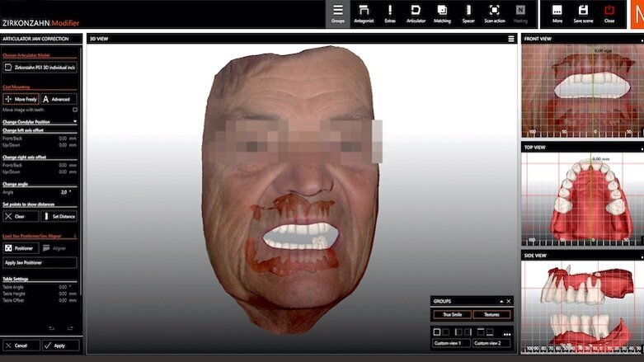This screenshot has width=644, height=362.
Task: Edit left axis Front/Back value
Action: [x=62, y=139]
